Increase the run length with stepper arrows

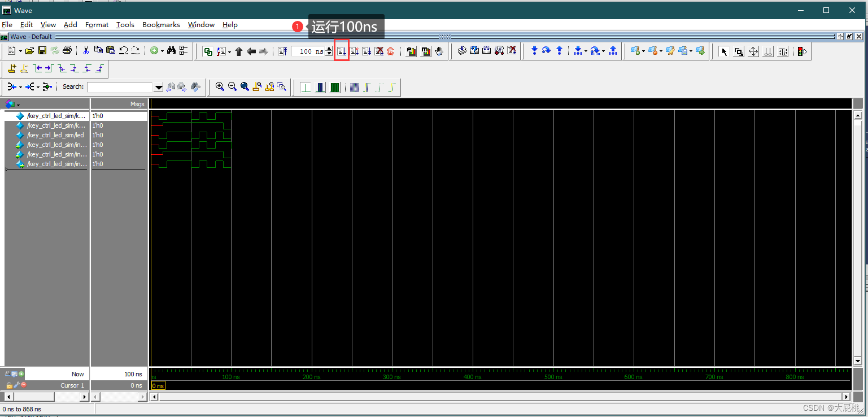click(329, 49)
